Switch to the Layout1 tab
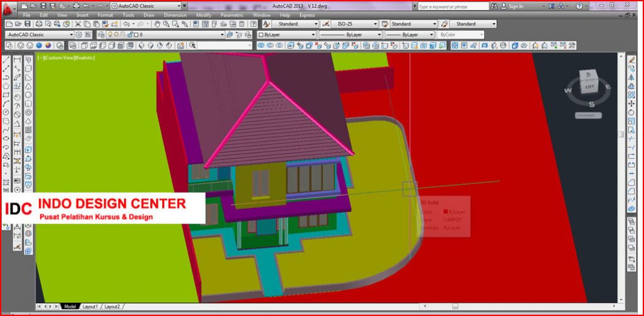This screenshot has width=644, height=316. 90,307
